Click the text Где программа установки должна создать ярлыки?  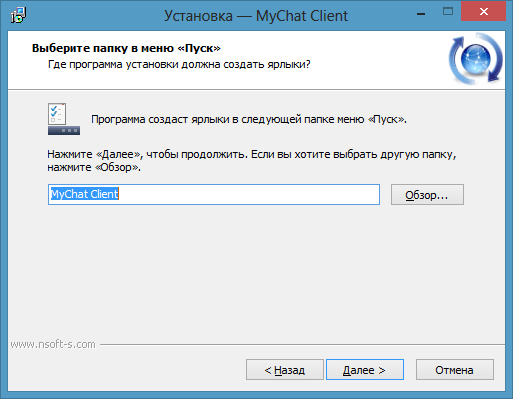click(x=179, y=64)
